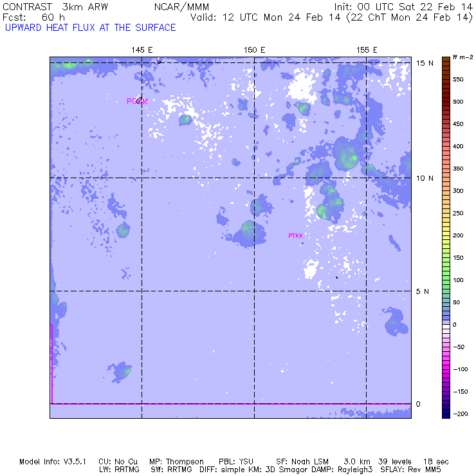476x476 pixels.
Task: Click the '18 sec' footer text
Action: [436, 462]
